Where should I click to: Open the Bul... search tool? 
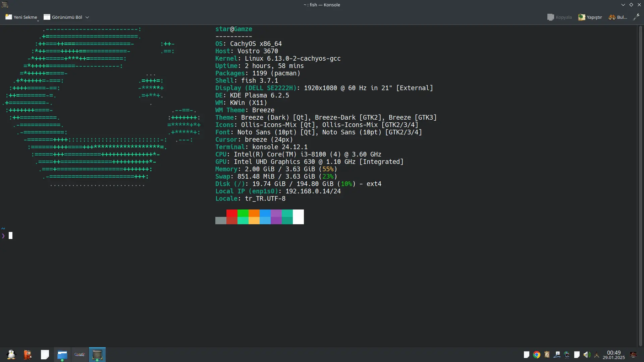click(618, 17)
